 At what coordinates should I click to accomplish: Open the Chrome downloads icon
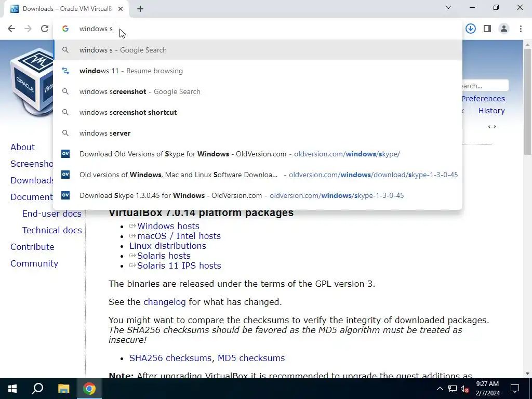pyautogui.click(x=471, y=29)
